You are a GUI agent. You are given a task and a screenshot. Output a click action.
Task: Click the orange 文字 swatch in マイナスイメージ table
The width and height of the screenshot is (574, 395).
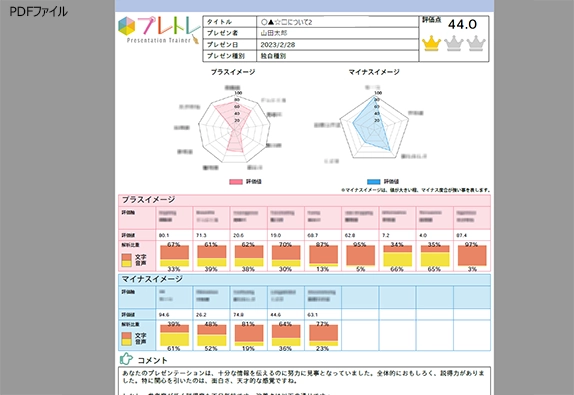127,336
